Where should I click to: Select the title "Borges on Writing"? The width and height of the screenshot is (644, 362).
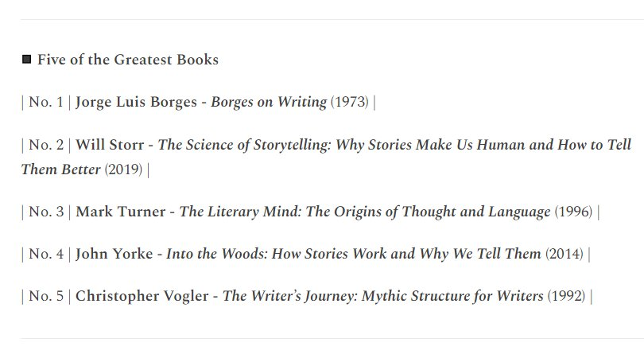269,102
